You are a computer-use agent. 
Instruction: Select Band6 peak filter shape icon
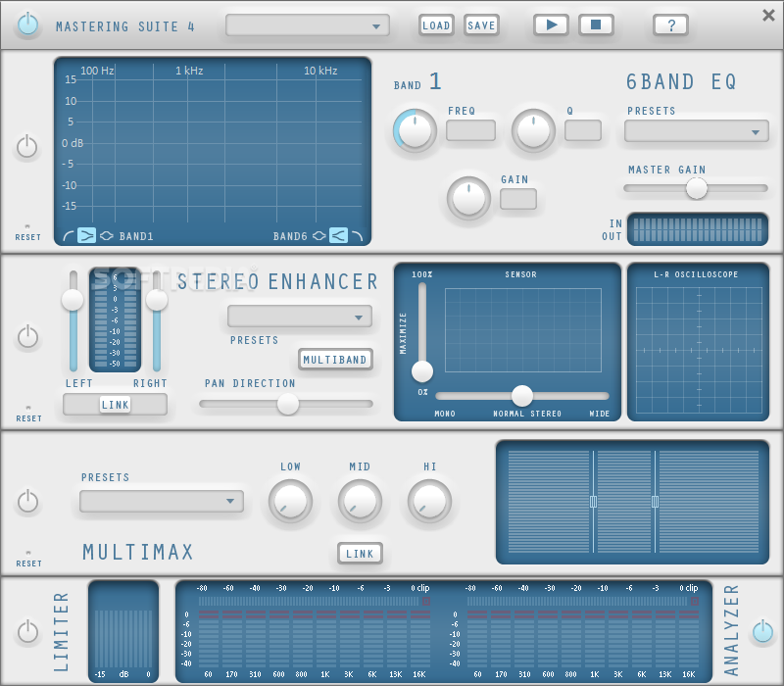(319, 235)
